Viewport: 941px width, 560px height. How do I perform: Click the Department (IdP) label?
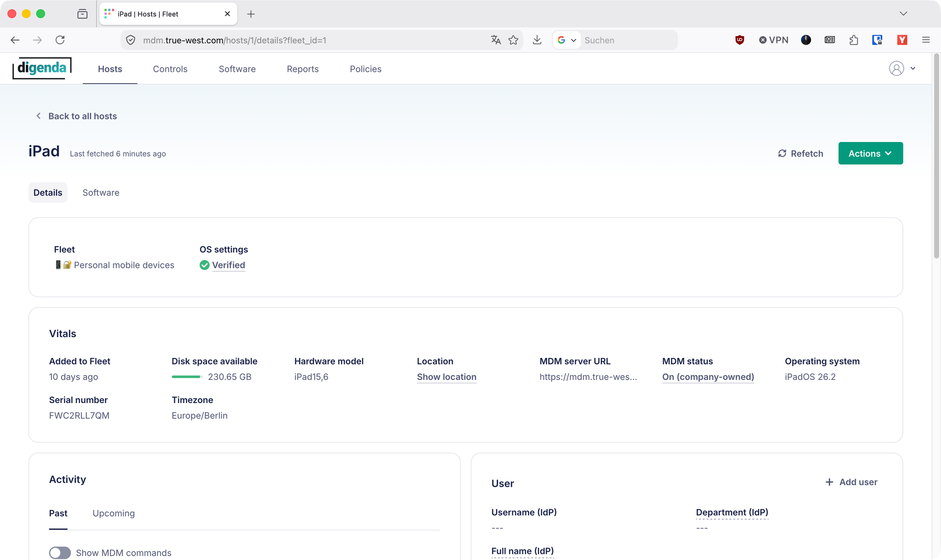click(732, 513)
